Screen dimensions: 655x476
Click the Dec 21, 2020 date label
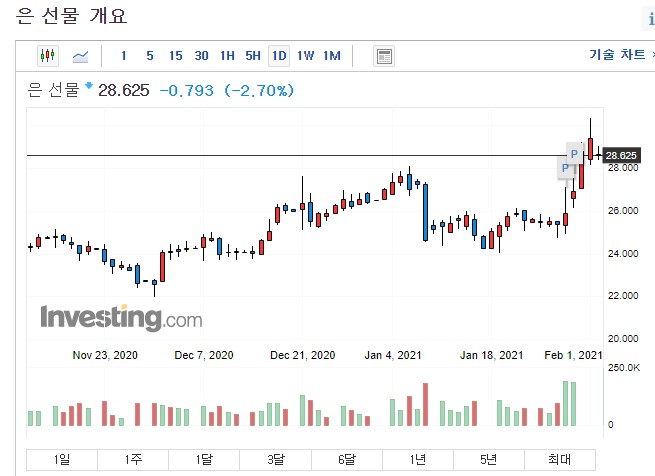coord(302,355)
